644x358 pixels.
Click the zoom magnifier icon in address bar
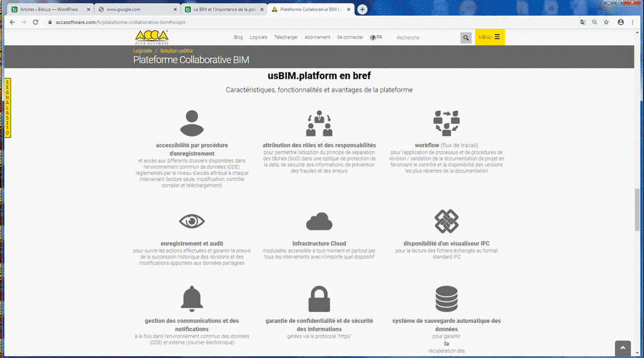594,22
